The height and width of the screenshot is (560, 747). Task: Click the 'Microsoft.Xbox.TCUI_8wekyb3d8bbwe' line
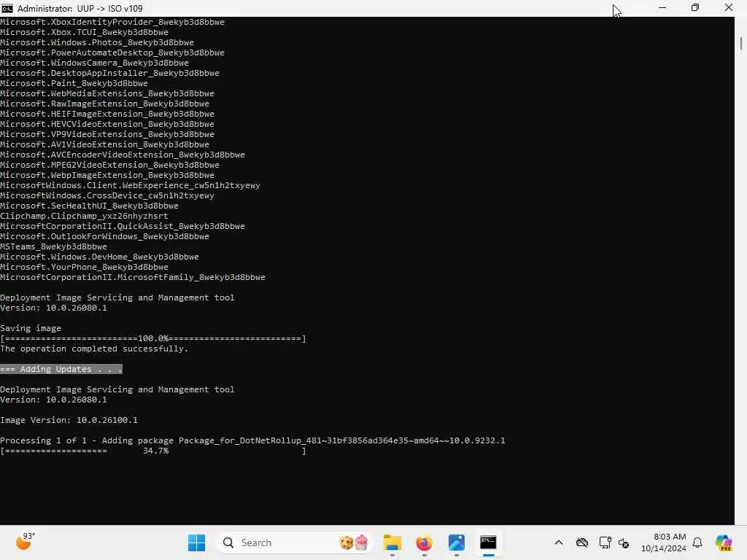(84, 32)
